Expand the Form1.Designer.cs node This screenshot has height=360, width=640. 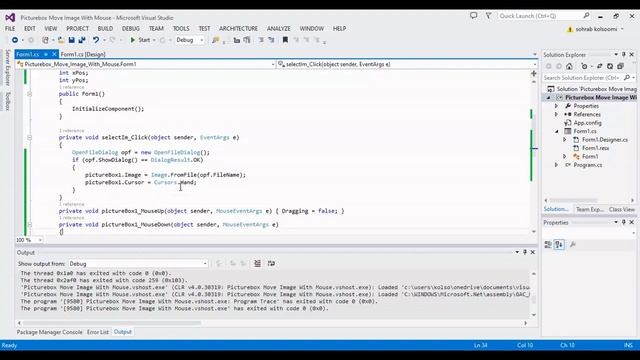pyautogui.click(x=565, y=140)
